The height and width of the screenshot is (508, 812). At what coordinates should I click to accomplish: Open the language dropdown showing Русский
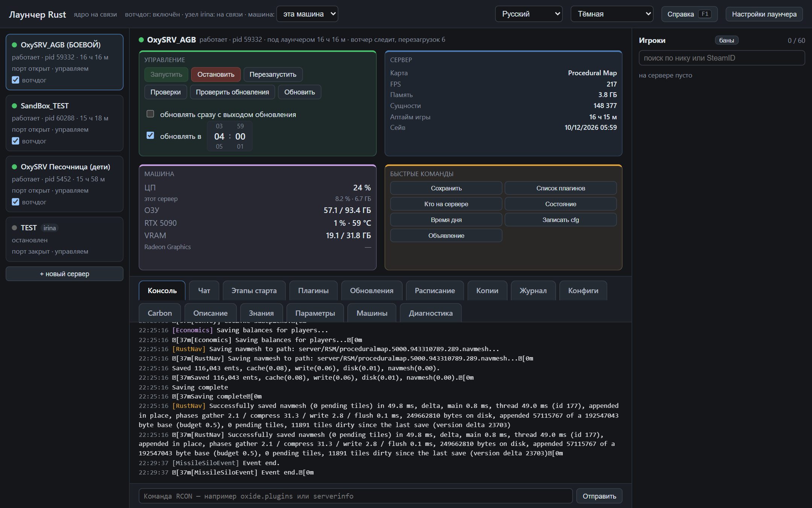click(x=529, y=14)
